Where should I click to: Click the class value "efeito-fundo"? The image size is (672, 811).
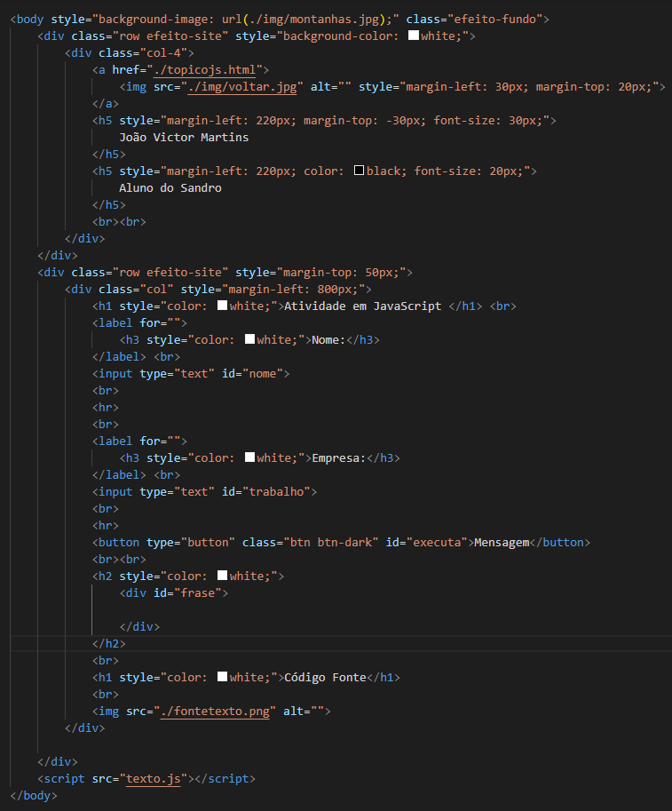(494, 20)
